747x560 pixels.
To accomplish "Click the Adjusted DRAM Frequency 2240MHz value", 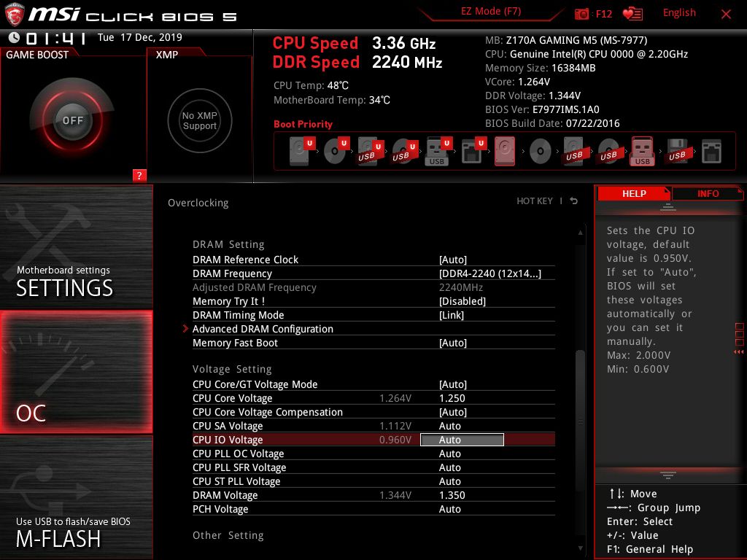I will point(461,287).
